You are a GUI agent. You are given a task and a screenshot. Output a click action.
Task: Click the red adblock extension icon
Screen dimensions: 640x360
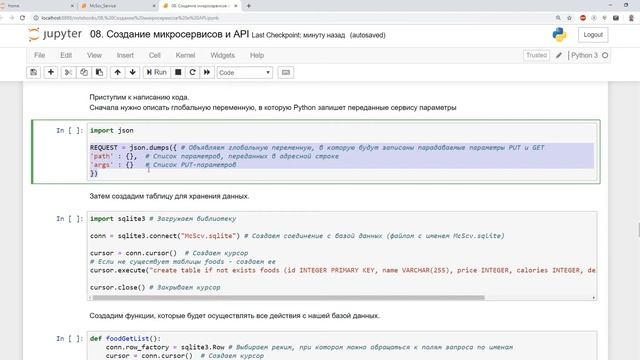582,18
